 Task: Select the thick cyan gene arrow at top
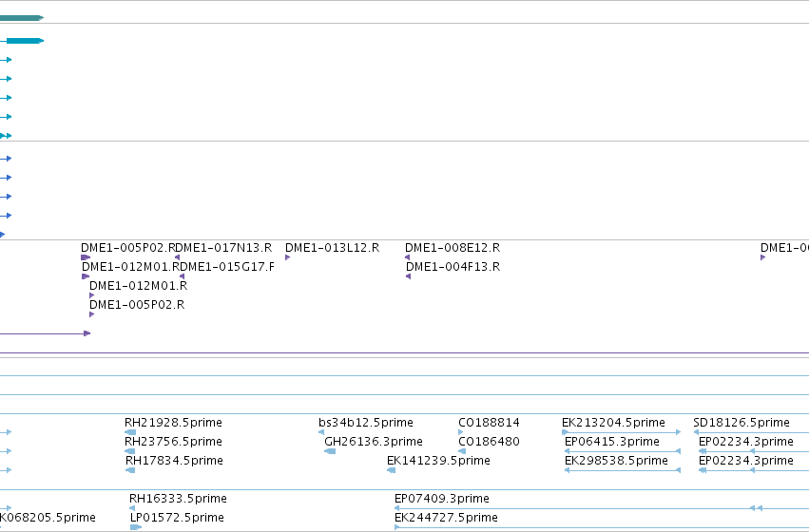22,41
